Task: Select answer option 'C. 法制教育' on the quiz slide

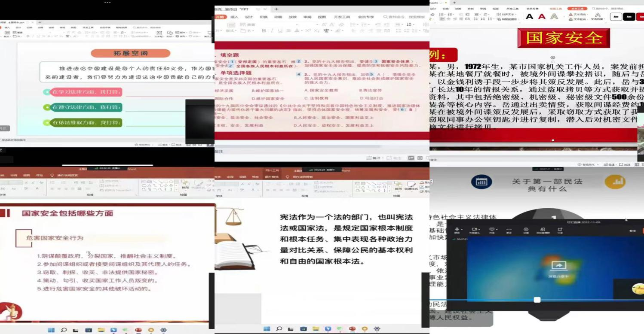Action: pyautogui.click(x=316, y=98)
